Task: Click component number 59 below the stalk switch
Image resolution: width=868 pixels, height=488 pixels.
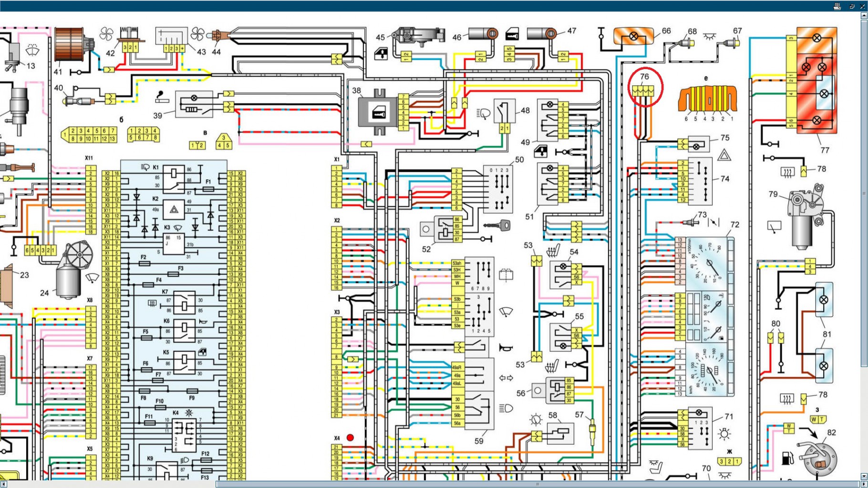Action: click(x=479, y=441)
